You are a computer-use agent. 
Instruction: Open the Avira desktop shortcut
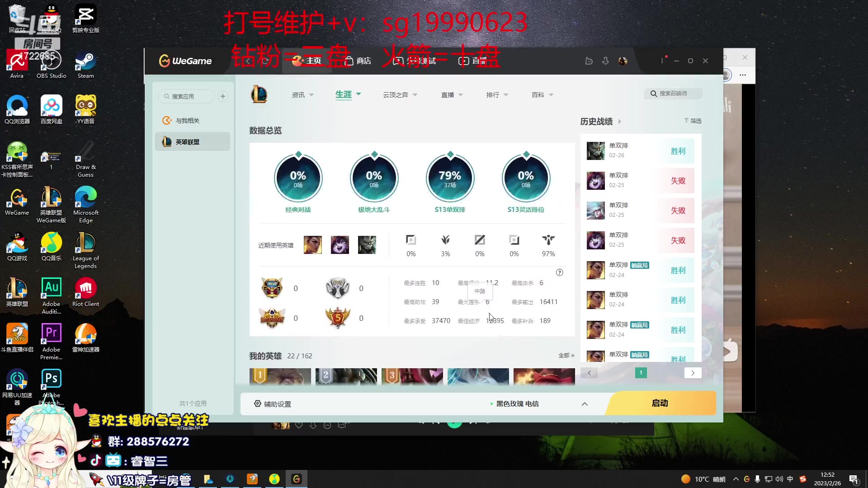pos(17,65)
